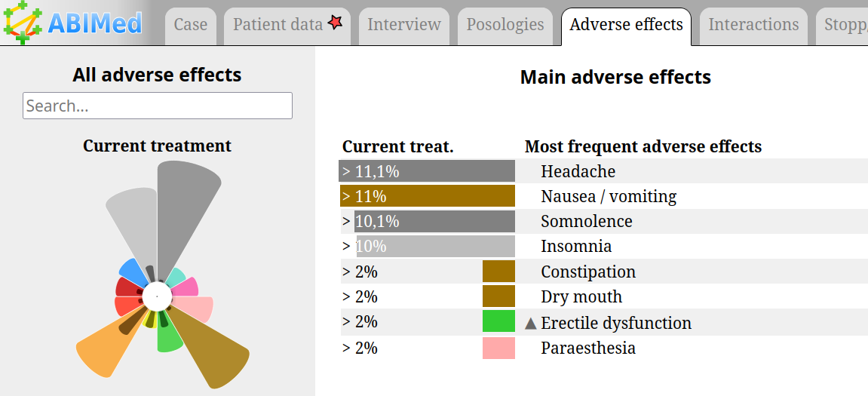Click the green Erectile dysfunction frequency swatch
Viewport: 868px width, 396px height.
(498, 322)
